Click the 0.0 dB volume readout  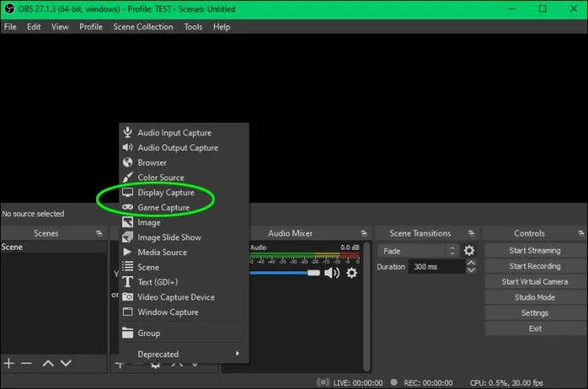(350, 247)
